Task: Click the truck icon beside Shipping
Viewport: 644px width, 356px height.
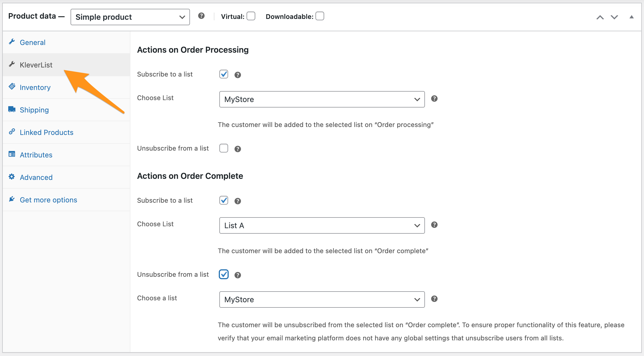Action: (x=12, y=109)
